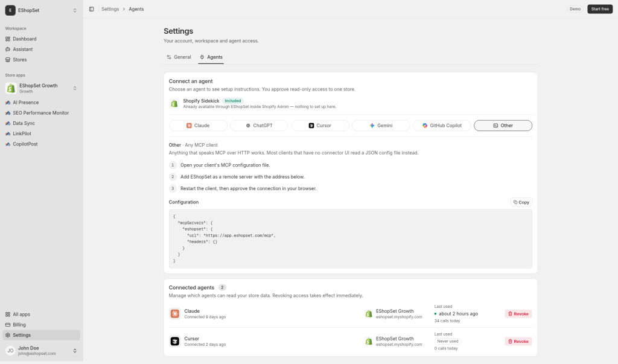This screenshot has width=618, height=364.
Task: Click the Never used badge
Action: [x=448, y=342]
